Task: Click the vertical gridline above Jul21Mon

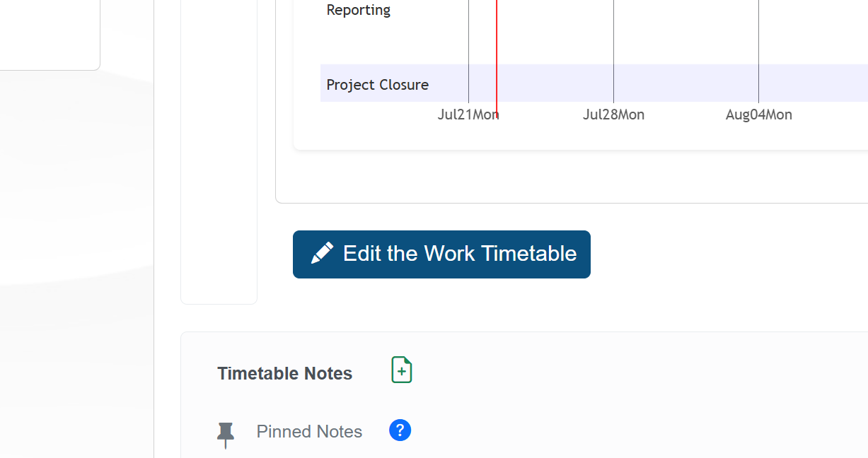Action: tap(468, 42)
